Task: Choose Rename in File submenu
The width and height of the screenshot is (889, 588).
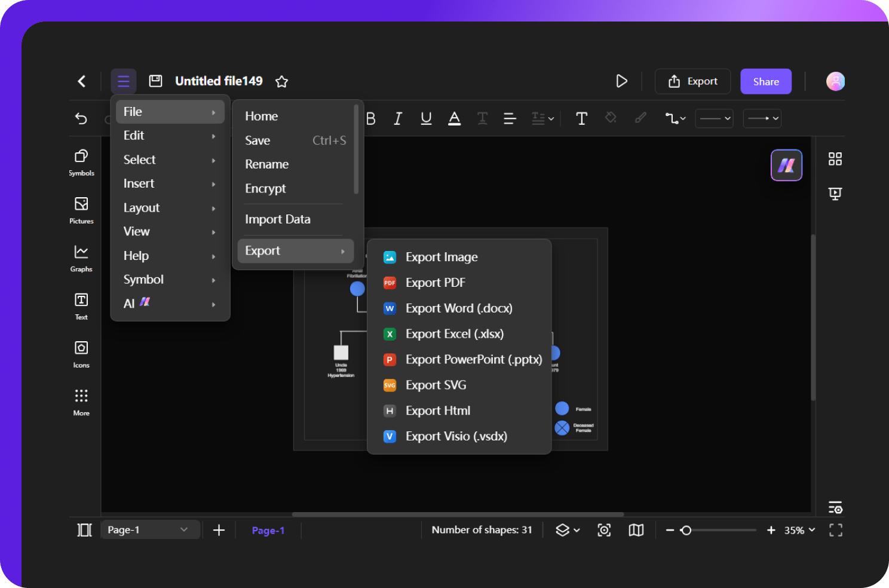Action: pos(296,164)
